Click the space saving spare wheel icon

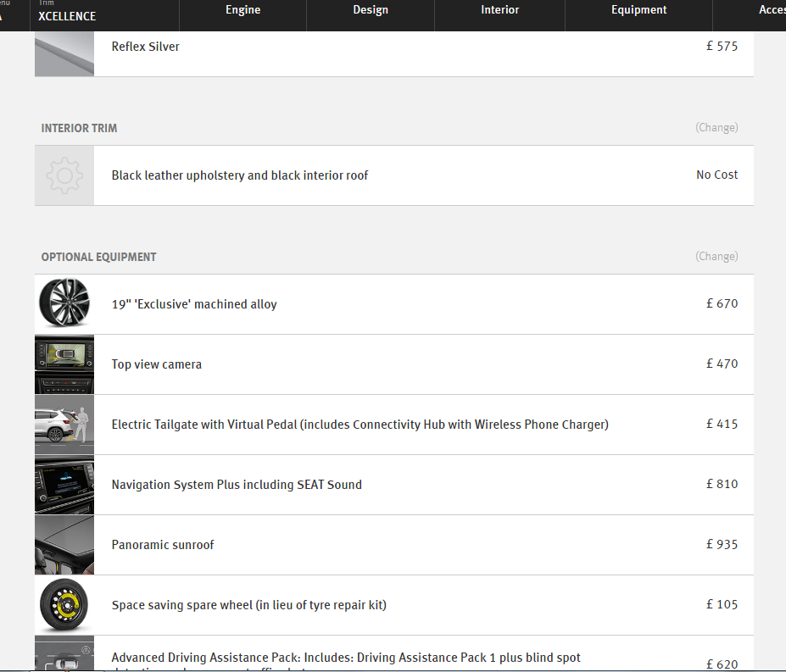(64, 605)
